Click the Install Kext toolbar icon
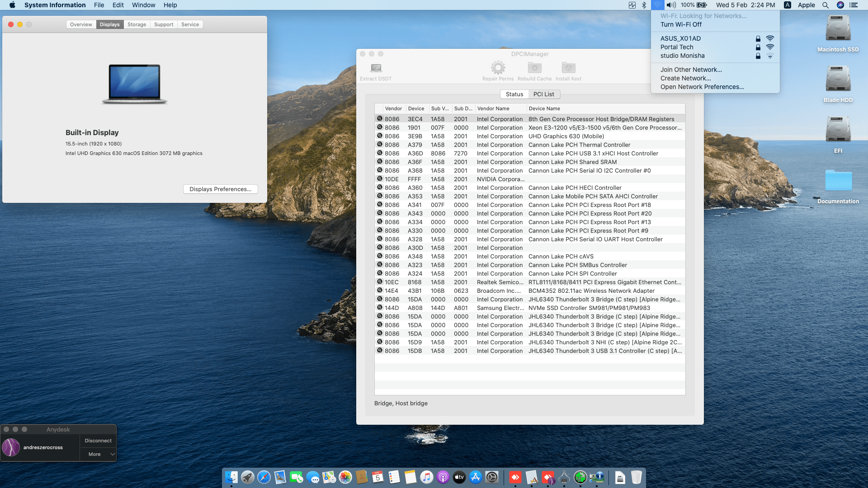868x488 pixels. click(568, 68)
